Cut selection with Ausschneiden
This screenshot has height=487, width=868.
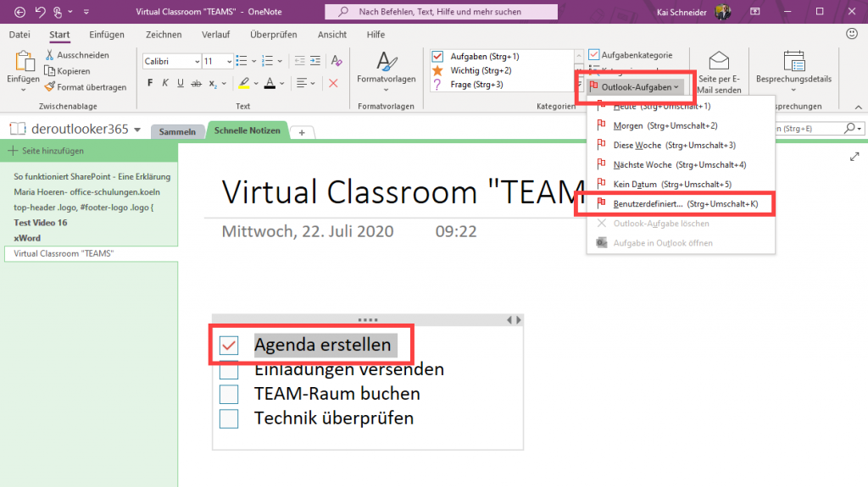tap(77, 55)
